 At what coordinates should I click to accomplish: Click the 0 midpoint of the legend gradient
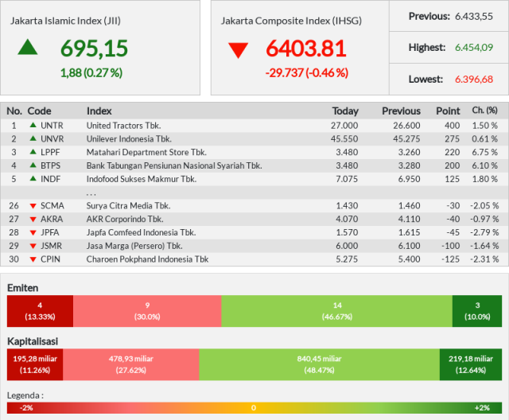click(x=254, y=408)
